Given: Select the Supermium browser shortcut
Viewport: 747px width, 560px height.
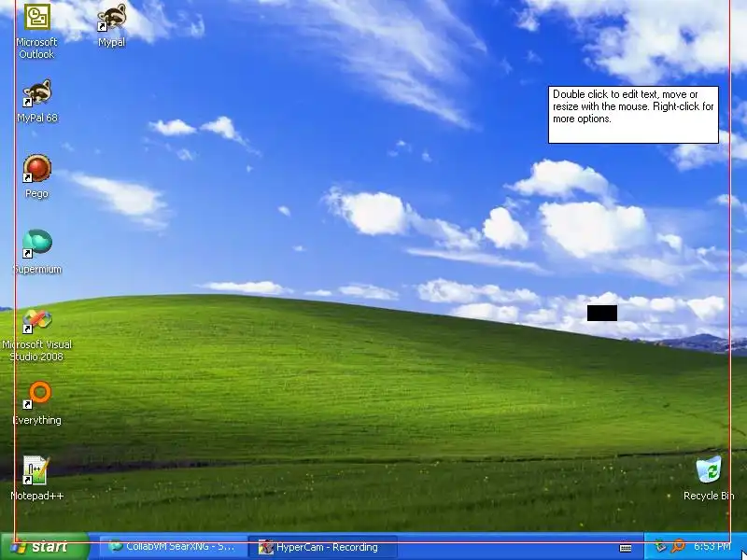Looking at the screenshot, I should [x=37, y=244].
